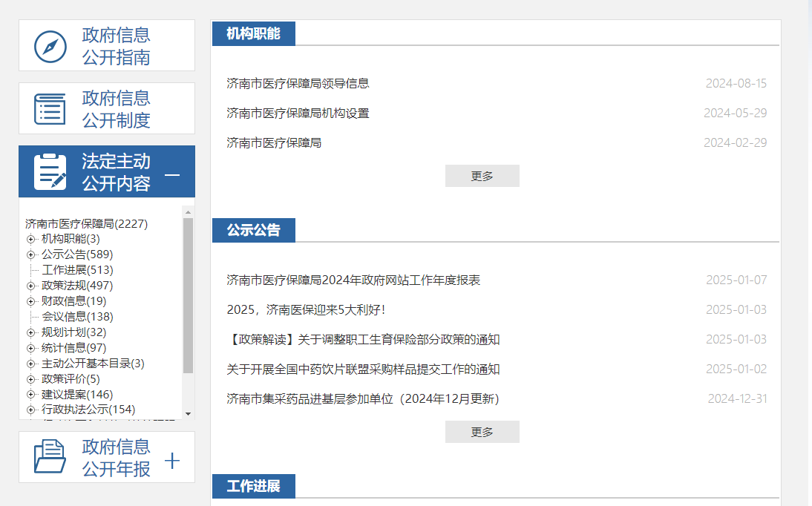Viewport: 812px width, 506px height.
Task: Click the tree panel scrollbar down arrow
Action: pos(188,413)
